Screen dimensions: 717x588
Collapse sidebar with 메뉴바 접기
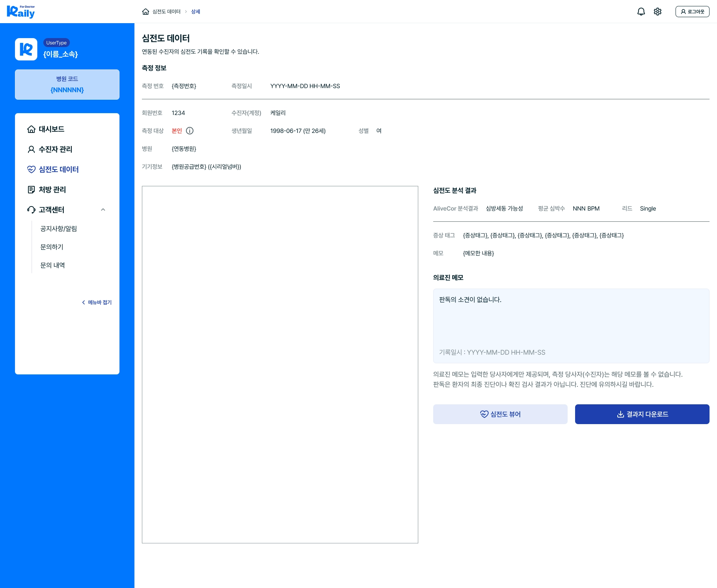coord(97,302)
